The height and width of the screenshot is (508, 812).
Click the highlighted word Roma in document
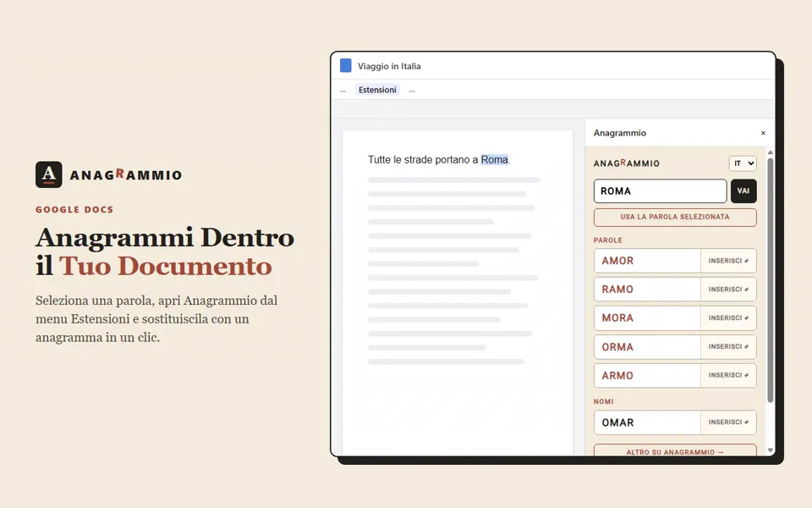[494, 160]
